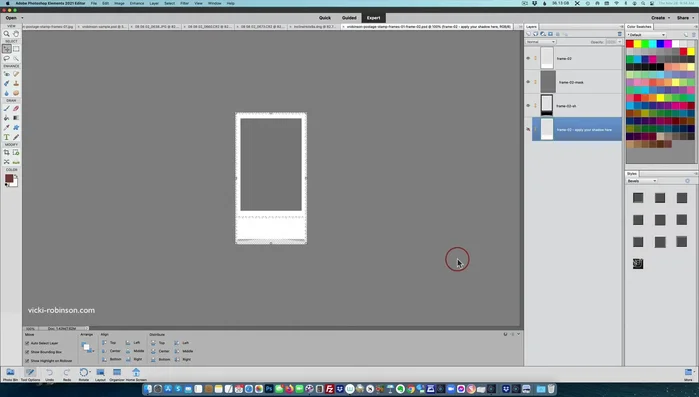Open the Bevels styles dropdown
The height and width of the screenshot is (397, 699).
[642, 181]
